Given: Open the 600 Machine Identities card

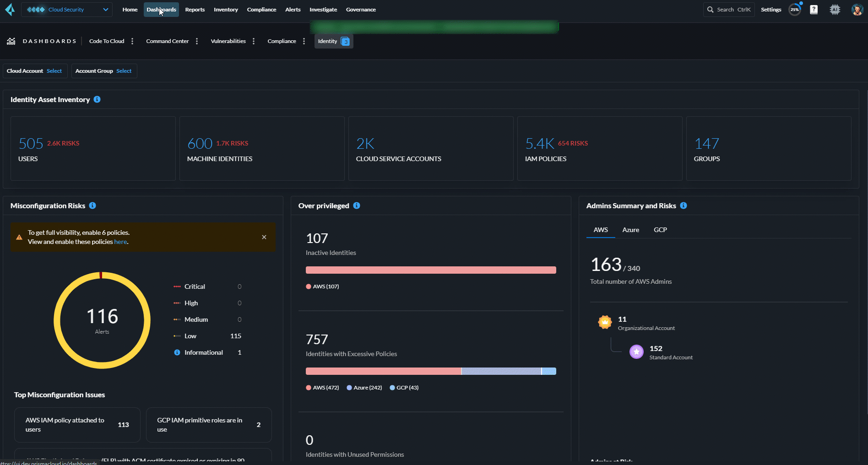Looking at the screenshot, I should [x=262, y=148].
